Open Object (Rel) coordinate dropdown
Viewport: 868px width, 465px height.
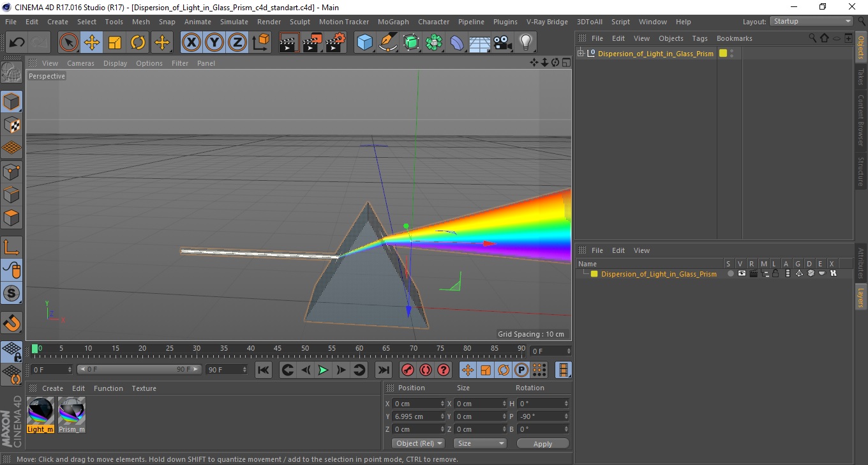(x=419, y=443)
